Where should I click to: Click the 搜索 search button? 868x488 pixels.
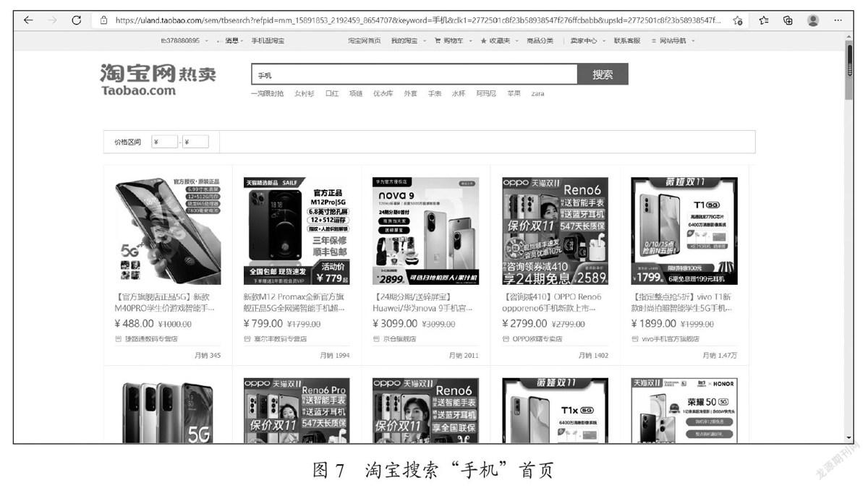pyautogui.click(x=603, y=74)
